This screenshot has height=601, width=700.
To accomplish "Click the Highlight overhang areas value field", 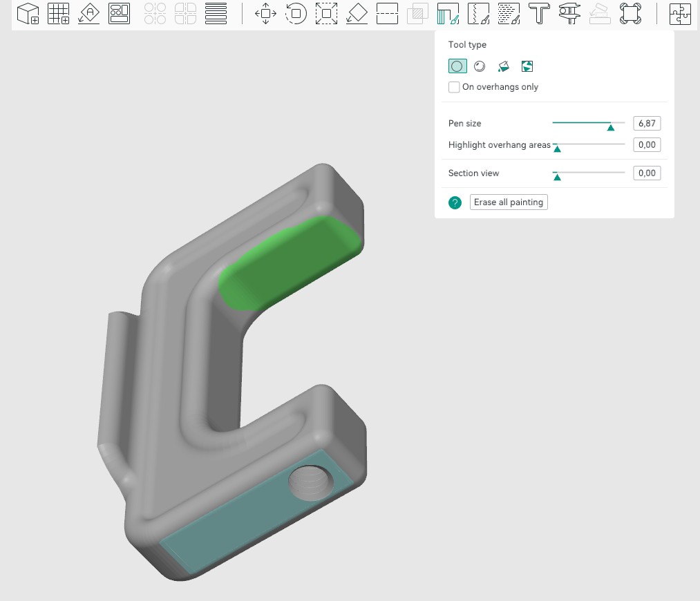I will pyautogui.click(x=647, y=144).
